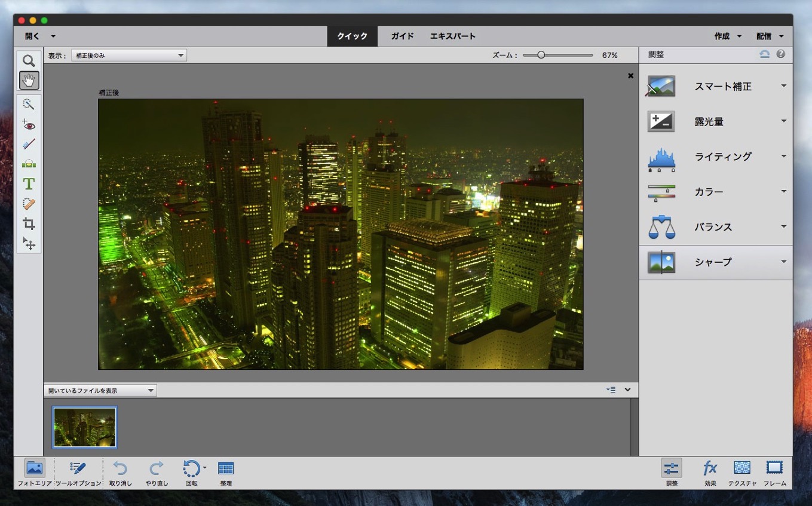Select the Zoom magnifier tool
The width and height of the screenshot is (812, 506).
29,60
